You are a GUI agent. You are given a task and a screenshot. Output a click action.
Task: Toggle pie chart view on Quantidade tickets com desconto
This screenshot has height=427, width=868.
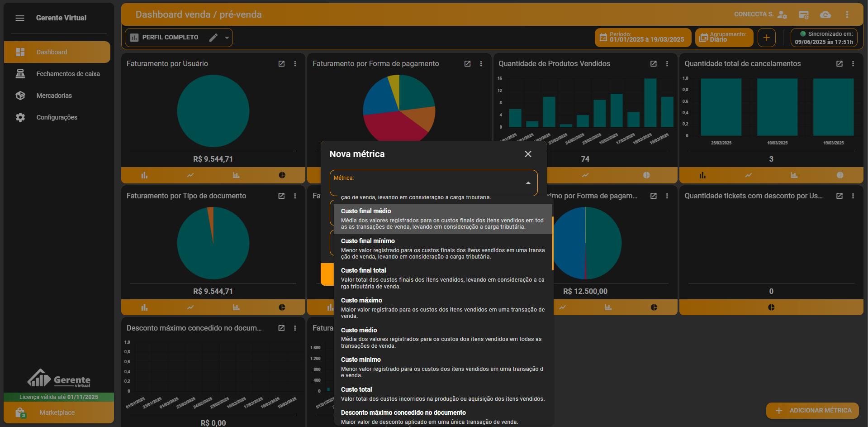click(771, 307)
